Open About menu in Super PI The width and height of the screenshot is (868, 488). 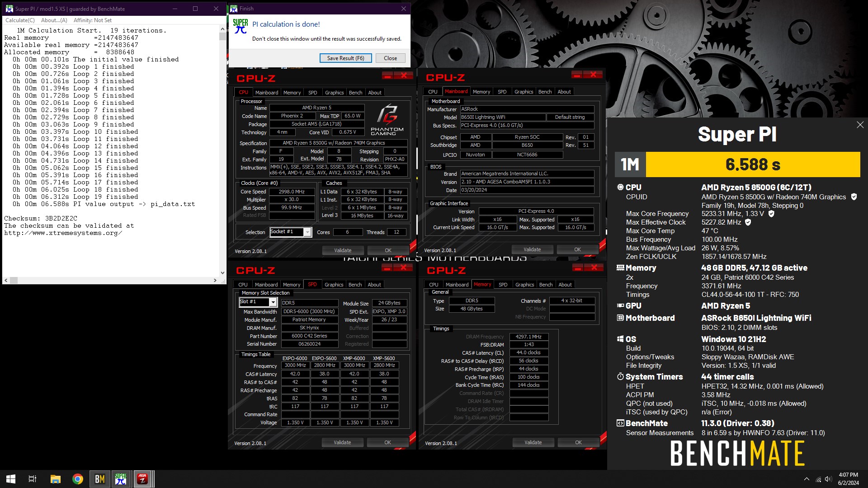[x=54, y=20]
